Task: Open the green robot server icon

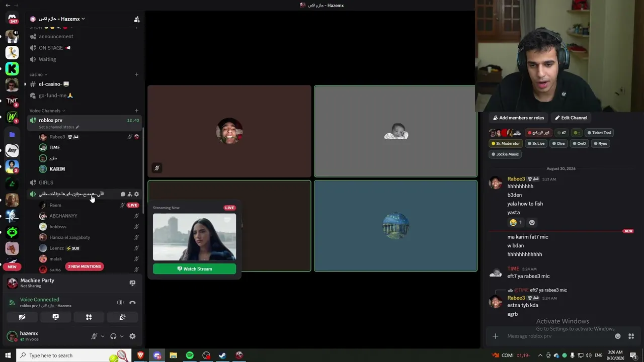Action: click(x=12, y=232)
